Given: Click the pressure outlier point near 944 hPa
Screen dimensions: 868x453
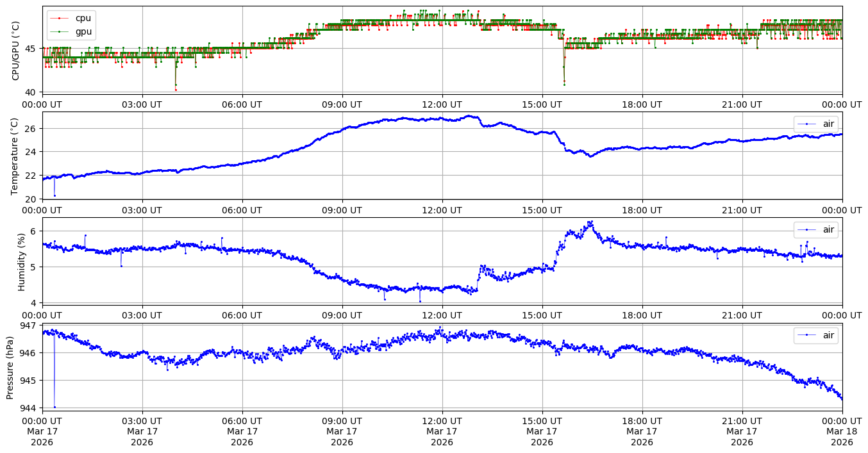Looking at the screenshot, I should 54,407.
